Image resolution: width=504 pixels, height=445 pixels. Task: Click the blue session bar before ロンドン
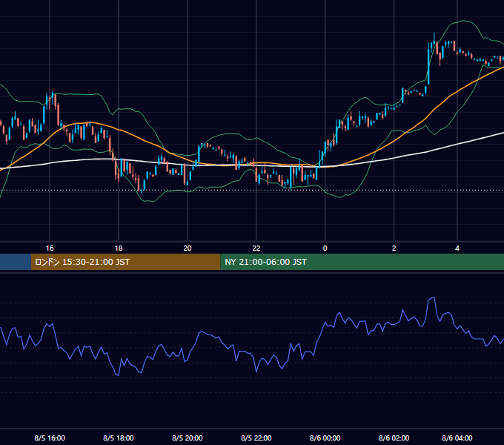(x=16, y=262)
